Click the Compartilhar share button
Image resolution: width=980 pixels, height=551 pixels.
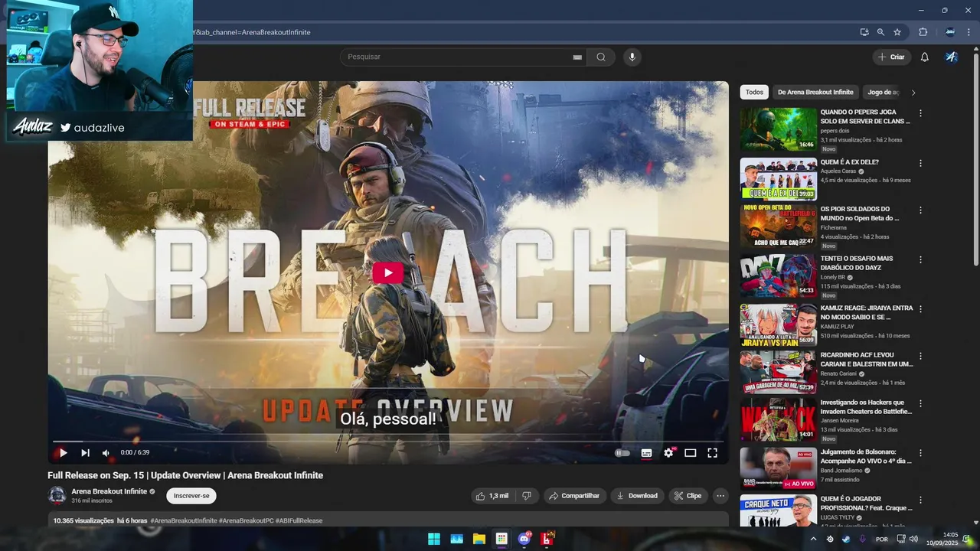575,496
